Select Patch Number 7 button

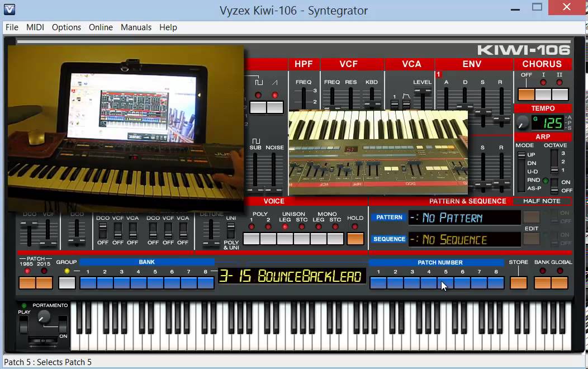(479, 283)
